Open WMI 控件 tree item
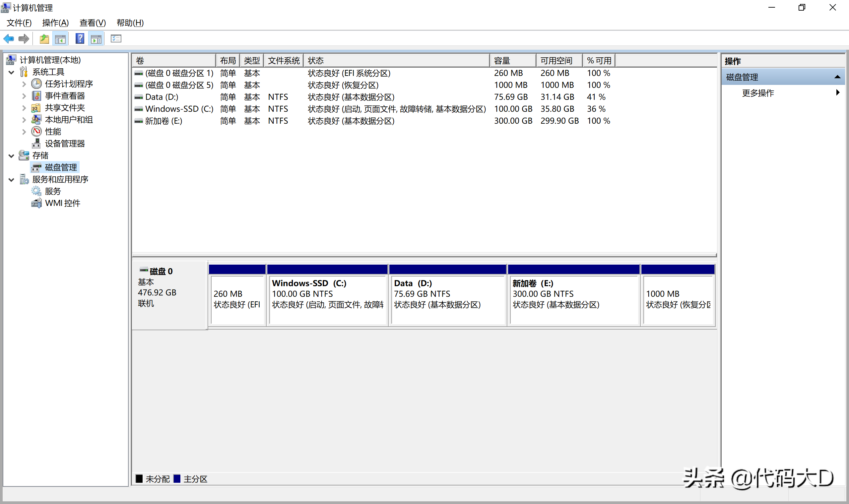 62,203
